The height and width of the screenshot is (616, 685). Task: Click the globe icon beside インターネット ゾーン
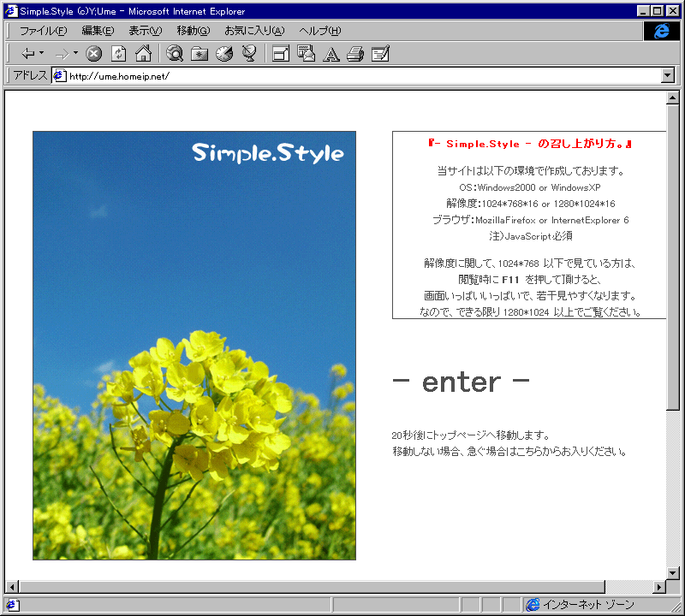[533, 605]
